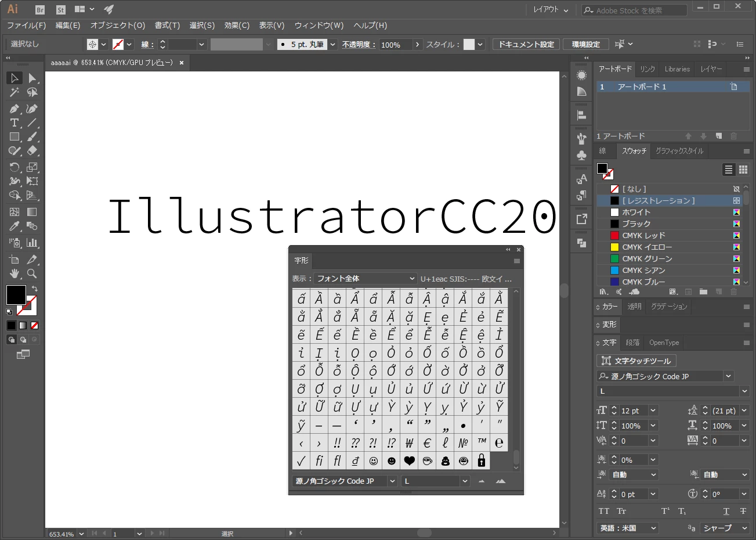Select the Hand tool
Screen dimensions: 756x540
click(15, 273)
